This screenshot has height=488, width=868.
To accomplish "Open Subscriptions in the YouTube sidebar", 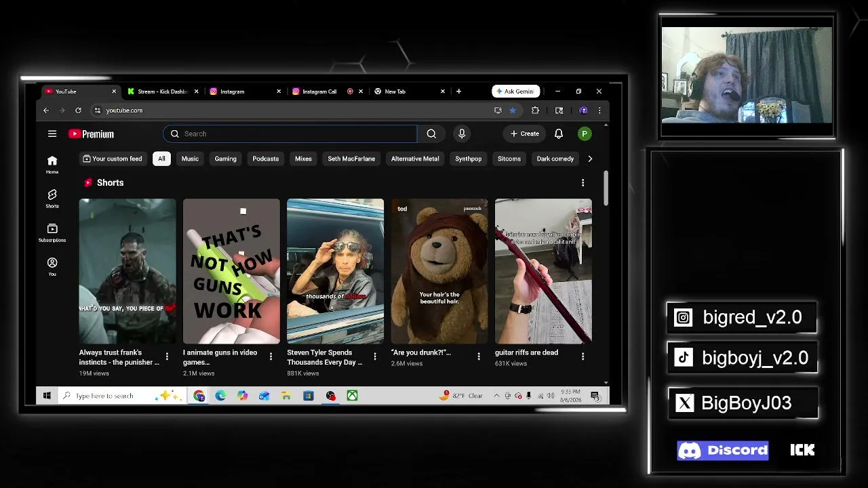I will tap(52, 232).
